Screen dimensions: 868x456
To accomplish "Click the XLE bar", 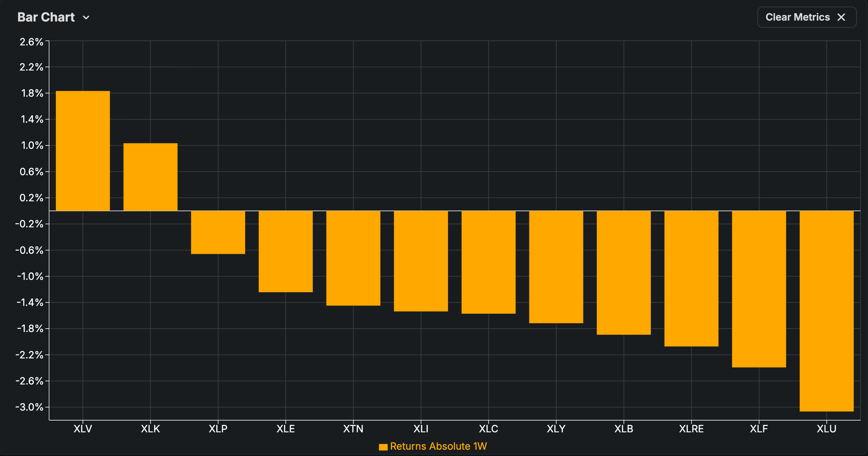I will (x=286, y=252).
